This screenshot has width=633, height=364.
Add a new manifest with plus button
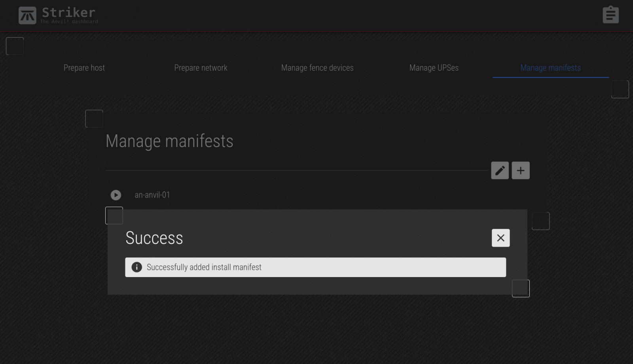(x=520, y=170)
